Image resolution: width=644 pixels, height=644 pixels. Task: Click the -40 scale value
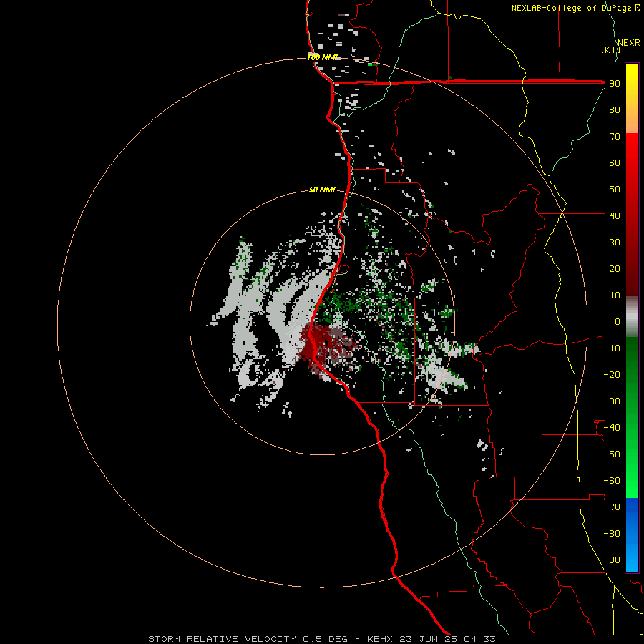pyautogui.click(x=612, y=428)
